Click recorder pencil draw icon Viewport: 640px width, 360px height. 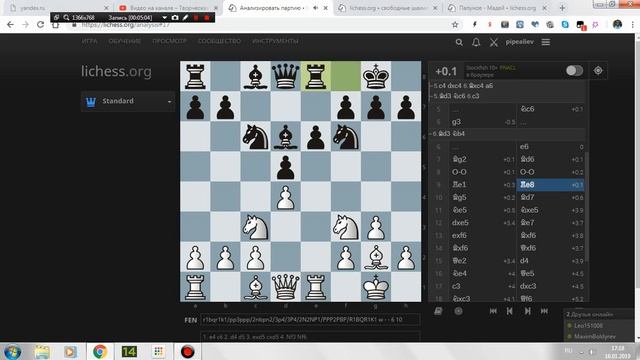pyautogui.click(x=185, y=18)
